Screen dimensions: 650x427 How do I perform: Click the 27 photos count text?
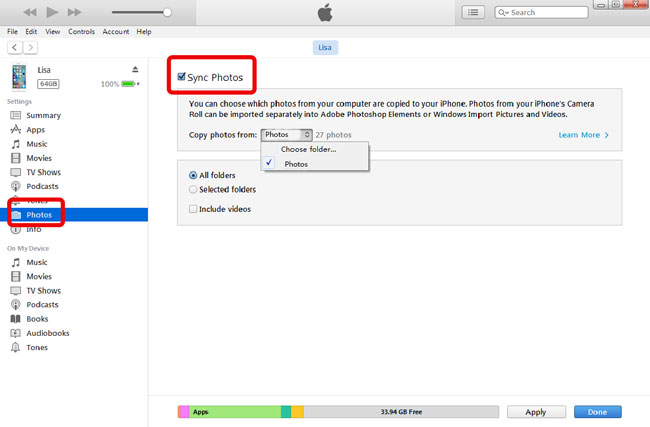coord(333,135)
